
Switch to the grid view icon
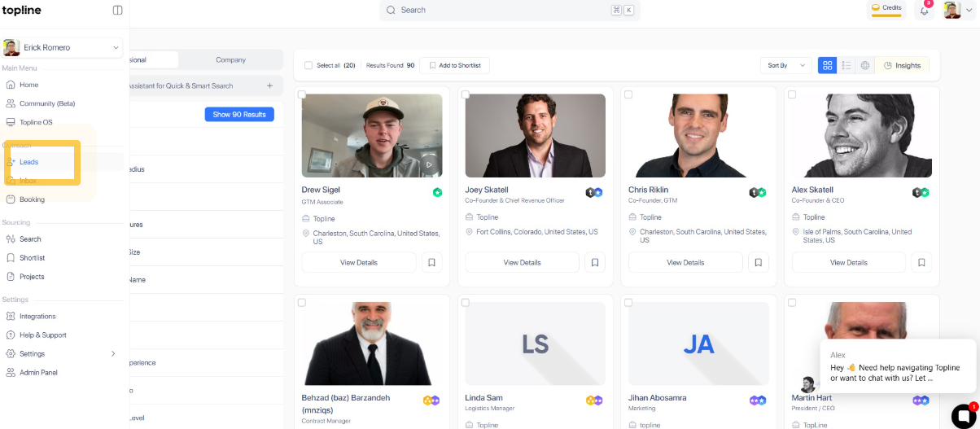click(x=827, y=65)
